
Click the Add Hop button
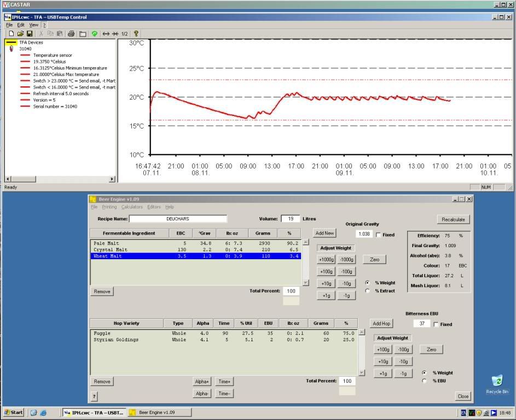point(381,324)
